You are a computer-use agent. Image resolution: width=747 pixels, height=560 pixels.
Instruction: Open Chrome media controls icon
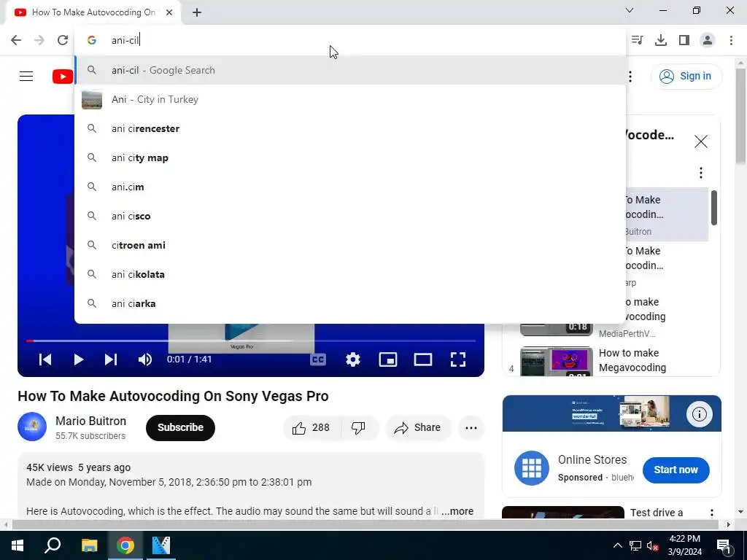[x=638, y=40]
